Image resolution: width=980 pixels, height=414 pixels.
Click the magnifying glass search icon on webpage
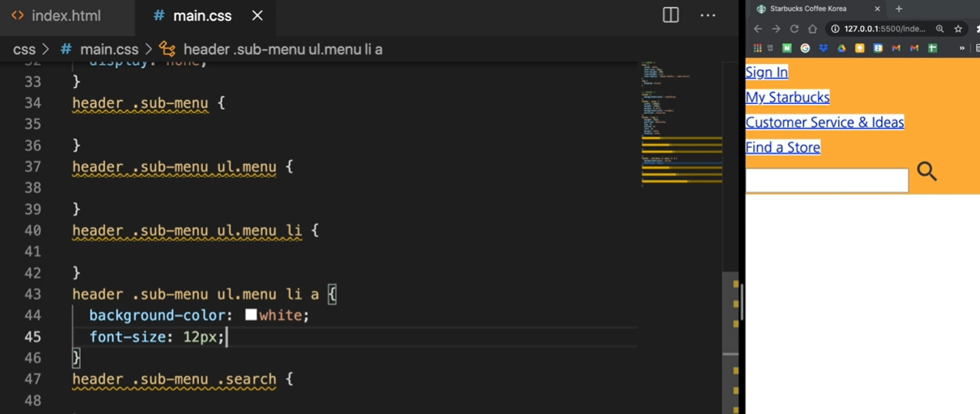coord(927,172)
